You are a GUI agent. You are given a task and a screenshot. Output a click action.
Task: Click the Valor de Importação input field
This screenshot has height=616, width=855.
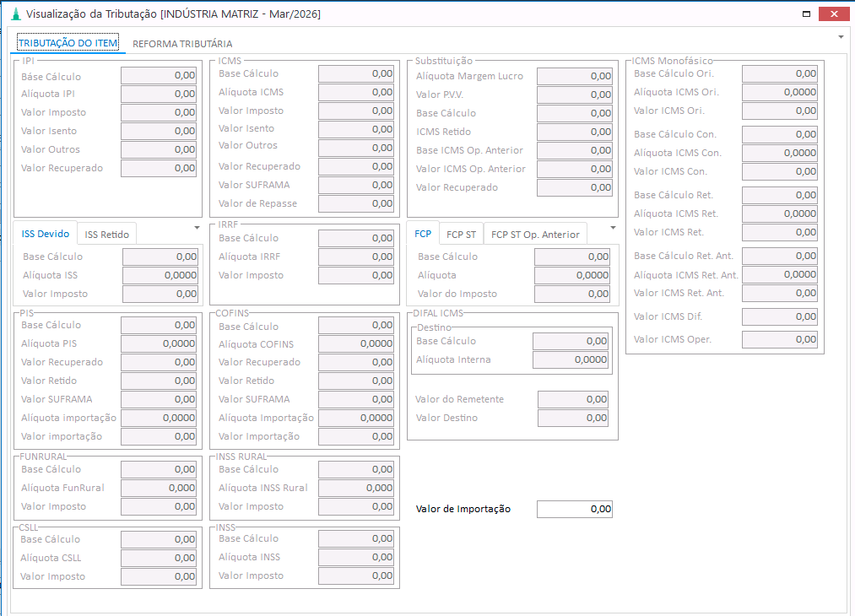(x=574, y=509)
